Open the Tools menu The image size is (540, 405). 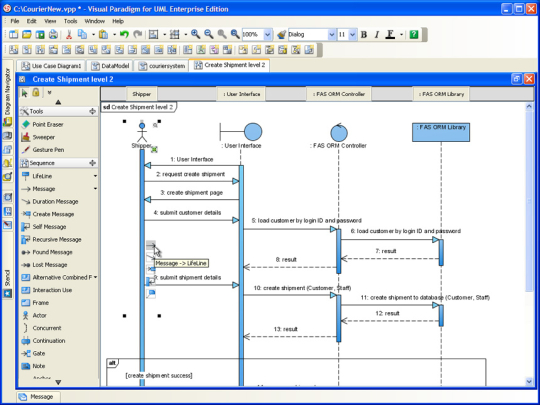70,21
